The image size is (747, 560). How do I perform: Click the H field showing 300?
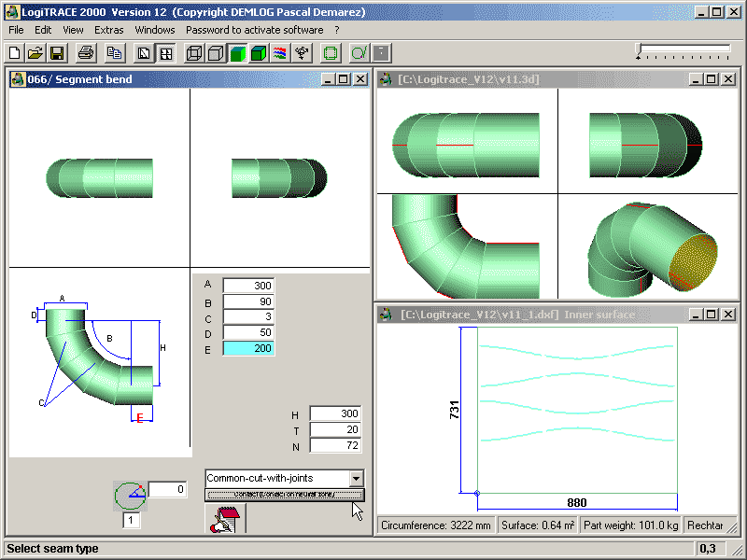pyautogui.click(x=335, y=413)
